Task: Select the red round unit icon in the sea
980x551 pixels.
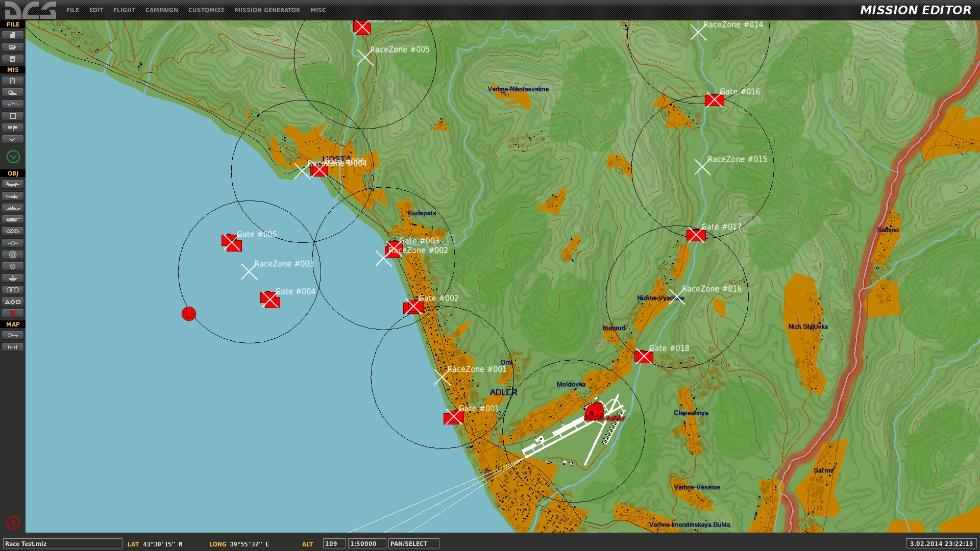Action: click(189, 313)
